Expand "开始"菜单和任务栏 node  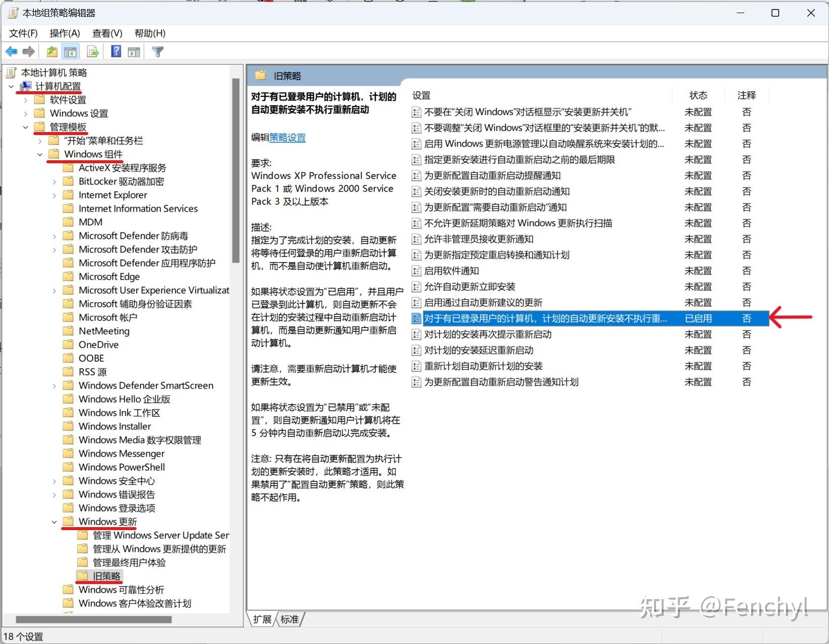coord(40,141)
